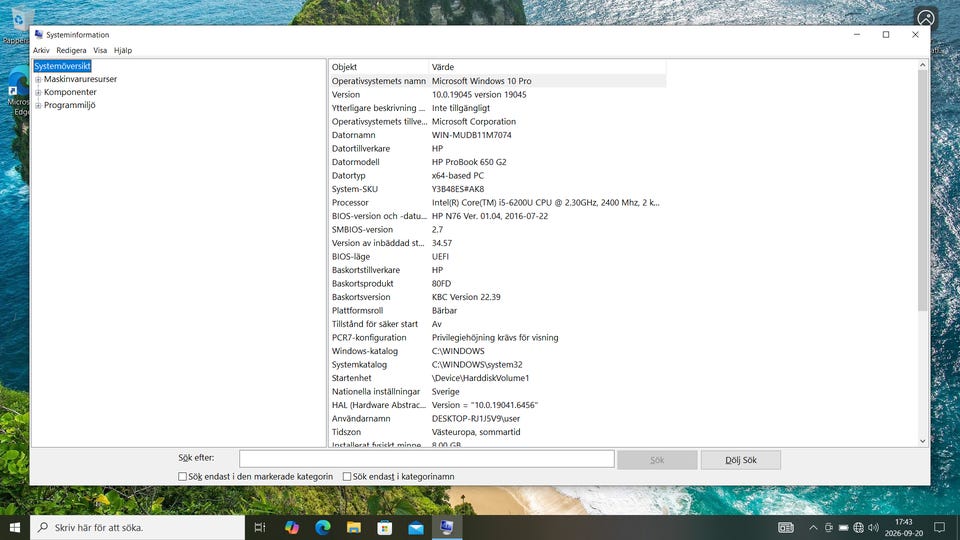Open the Visa menu
This screenshot has height=540, width=960.
[100, 50]
